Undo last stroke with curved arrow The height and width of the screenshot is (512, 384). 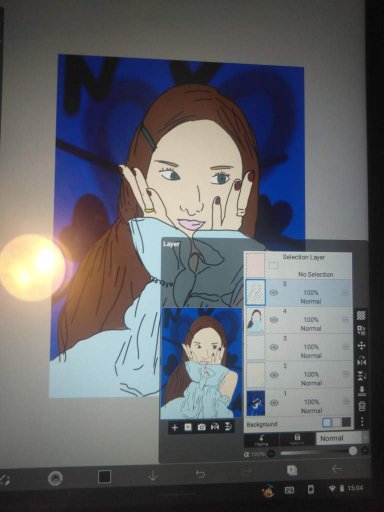point(200,474)
